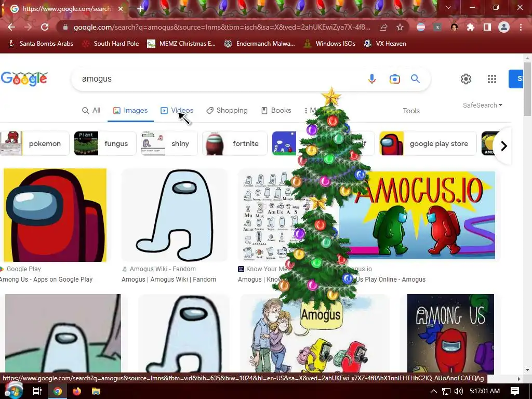
Task: Open Santa Bombs Arabs bookmark
Action: (41, 44)
